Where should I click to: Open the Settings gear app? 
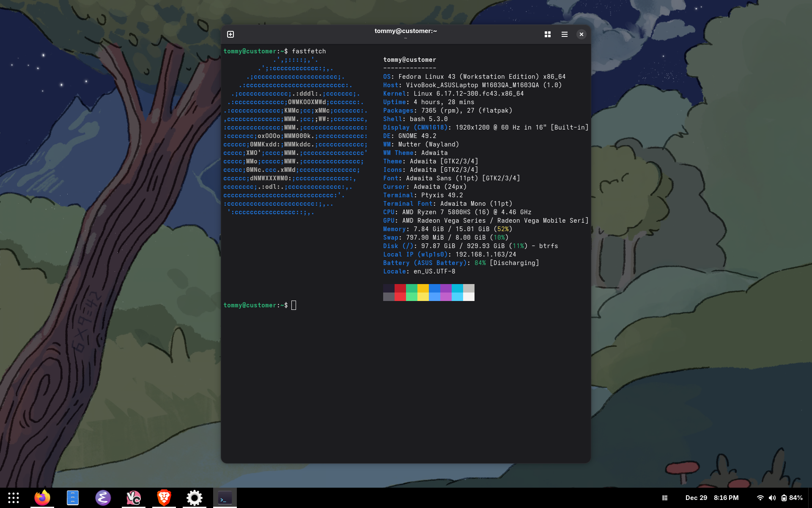pyautogui.click(x=195, y=498)
